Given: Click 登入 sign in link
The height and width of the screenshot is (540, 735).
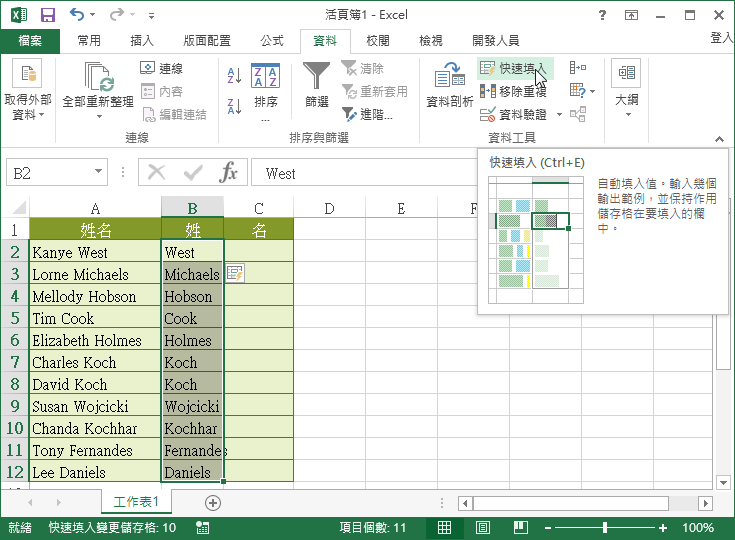Looking at the screenshot, I should coord(722,38).
